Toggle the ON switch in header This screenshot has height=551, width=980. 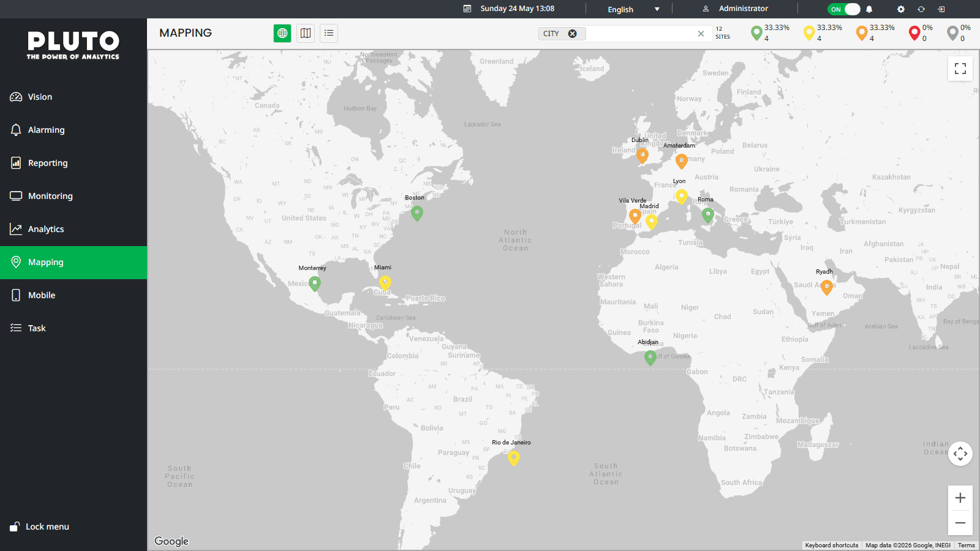click(x=844, y=9)
